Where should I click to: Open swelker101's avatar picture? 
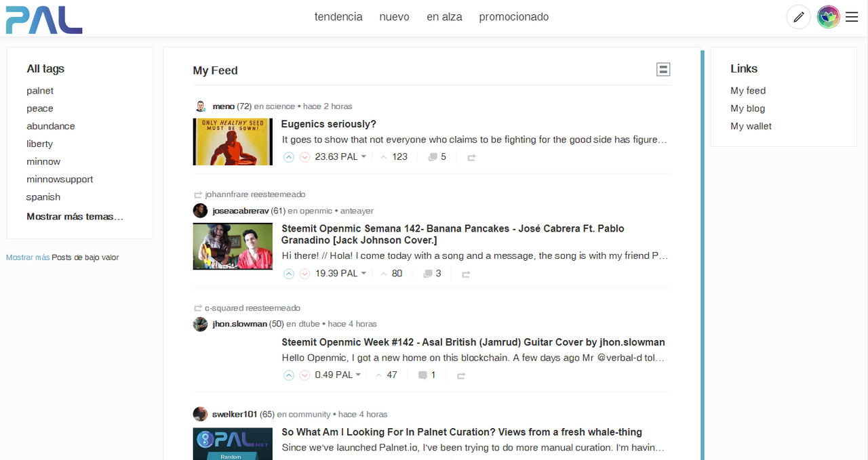tap(200, 414)
